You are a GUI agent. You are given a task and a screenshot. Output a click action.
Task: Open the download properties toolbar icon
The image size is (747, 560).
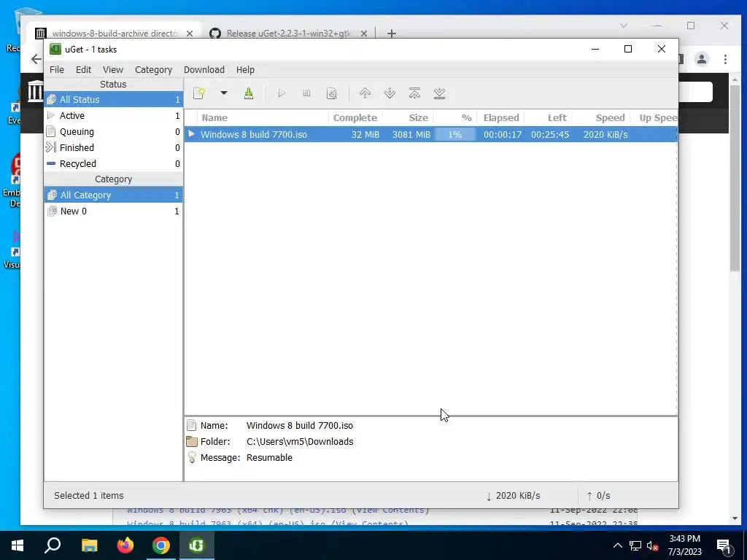[332, 93]
